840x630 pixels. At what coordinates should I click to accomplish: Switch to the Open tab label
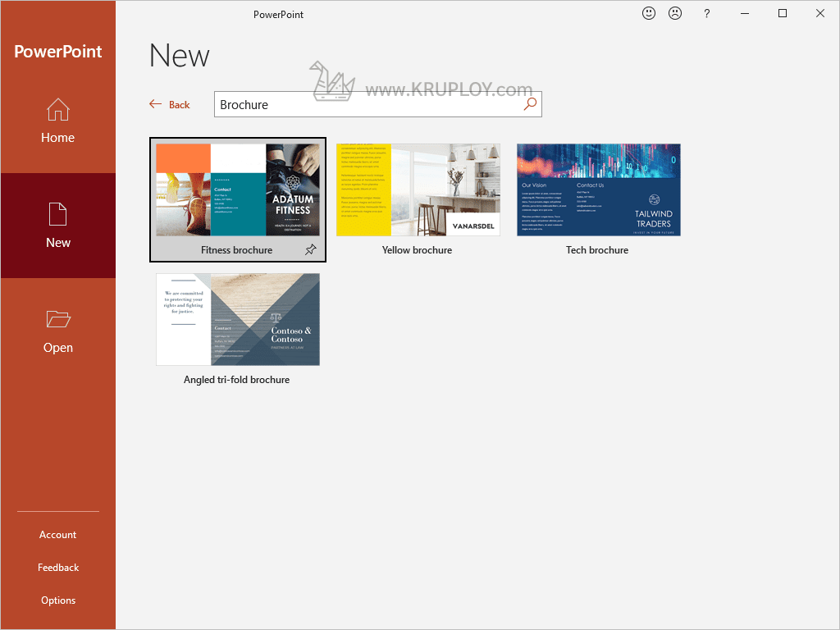[x=58, y=348]
